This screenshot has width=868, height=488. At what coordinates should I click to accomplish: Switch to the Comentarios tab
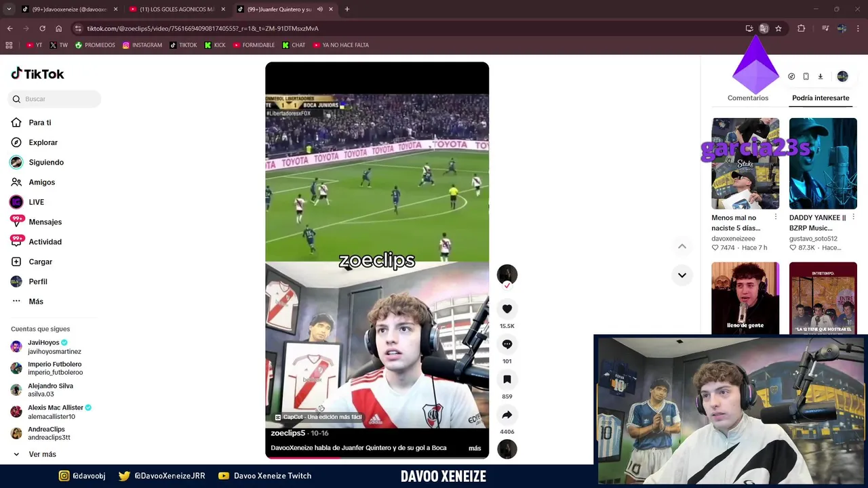pyautogui.click(x=748, y=98)
